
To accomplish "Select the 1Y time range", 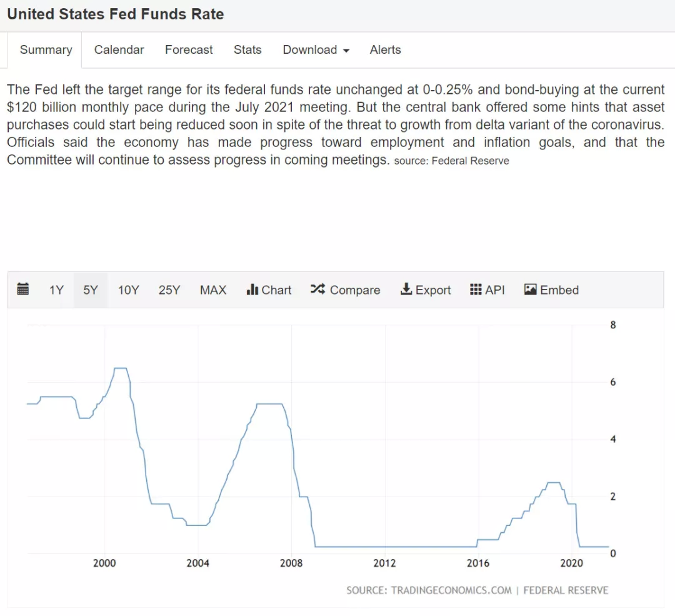I will (56, 290).
